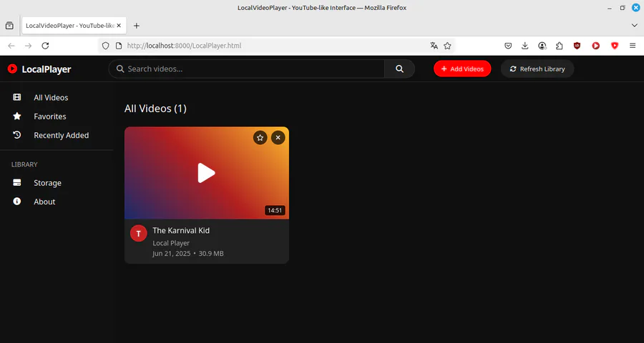Click into the Search videos field

tap(246, 69)
